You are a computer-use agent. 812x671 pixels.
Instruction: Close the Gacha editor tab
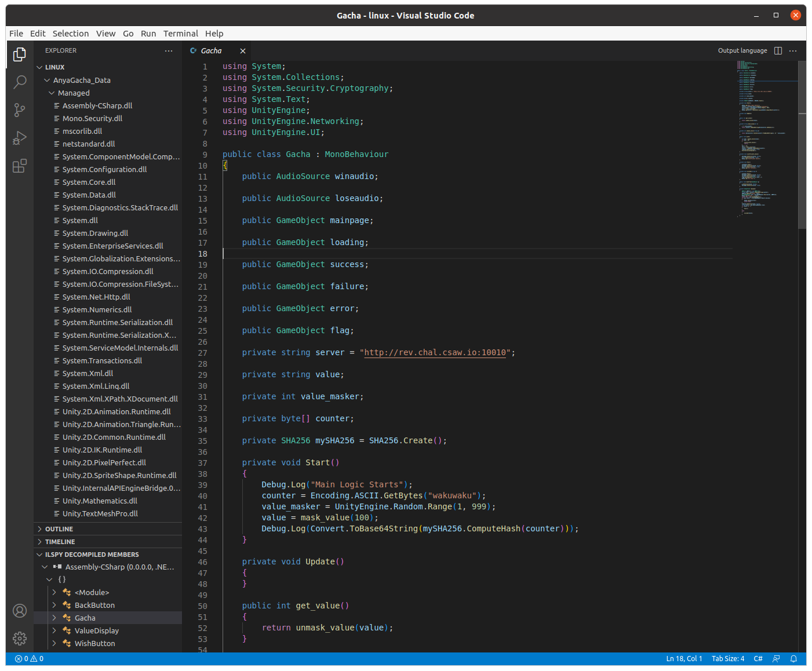243,51
